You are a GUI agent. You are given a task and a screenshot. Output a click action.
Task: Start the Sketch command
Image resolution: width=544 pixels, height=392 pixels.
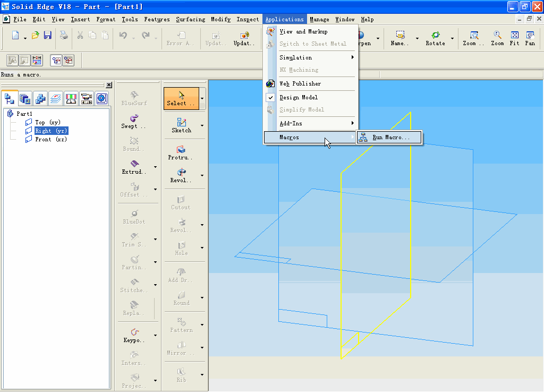click(x=182, y=125)
